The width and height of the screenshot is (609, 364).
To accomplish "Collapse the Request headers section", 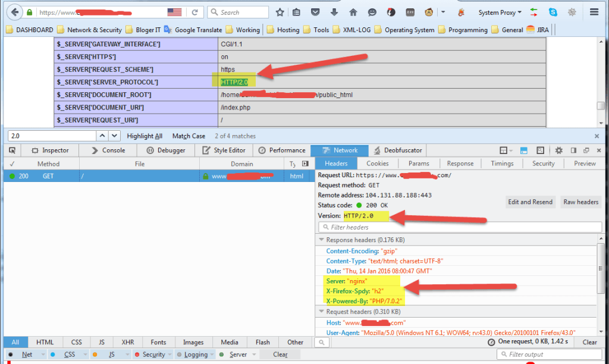I will point(321,312).
